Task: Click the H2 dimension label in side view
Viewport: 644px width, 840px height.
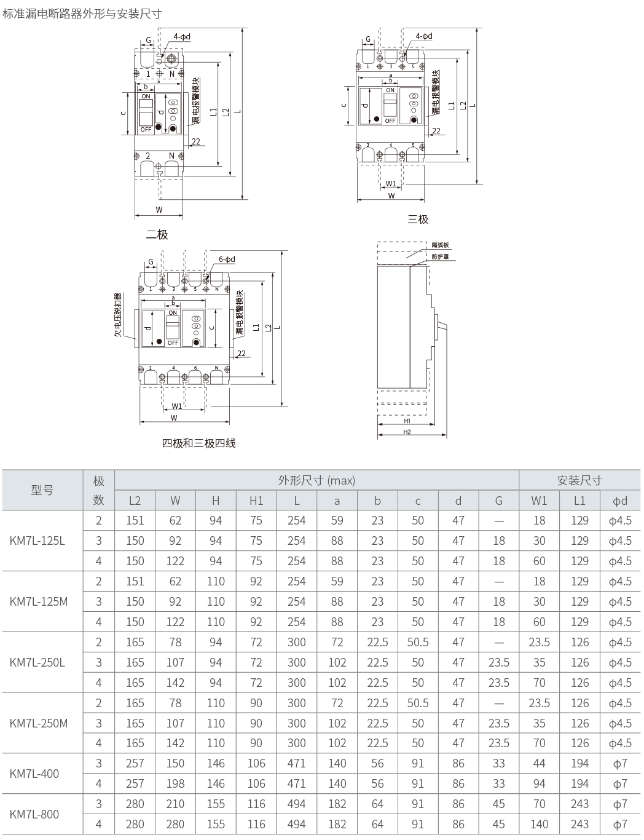Action: pyautogui.click(x=407, y=432)
